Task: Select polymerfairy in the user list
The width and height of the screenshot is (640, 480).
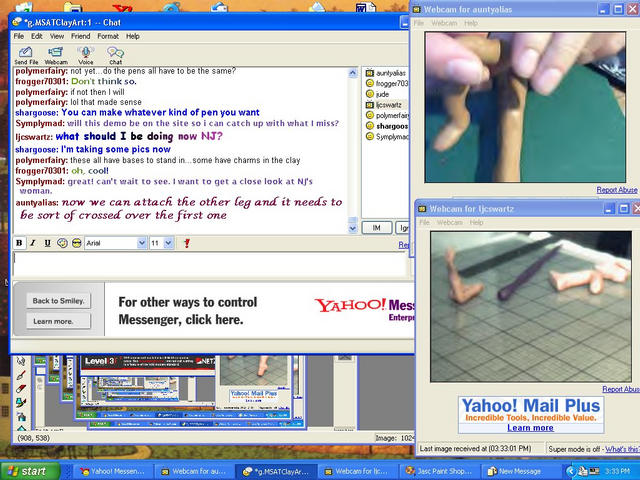Action: [x=387, y=116]
